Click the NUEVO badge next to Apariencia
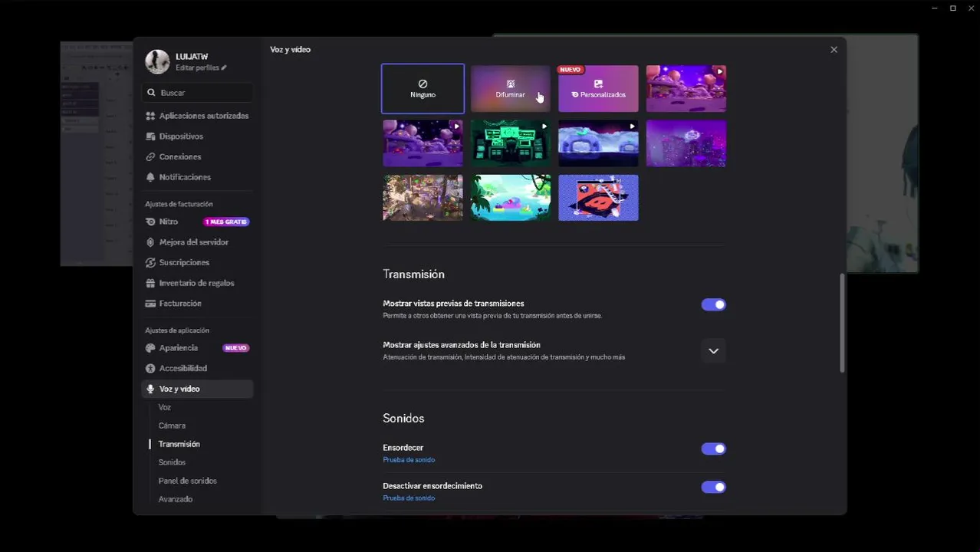The image size is (980, 552). (235, 348)
